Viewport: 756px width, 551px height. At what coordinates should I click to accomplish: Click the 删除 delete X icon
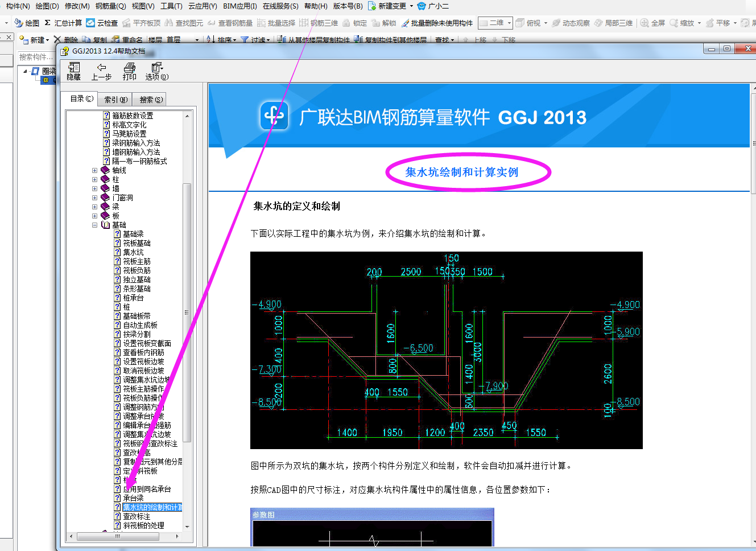point(57,39)
